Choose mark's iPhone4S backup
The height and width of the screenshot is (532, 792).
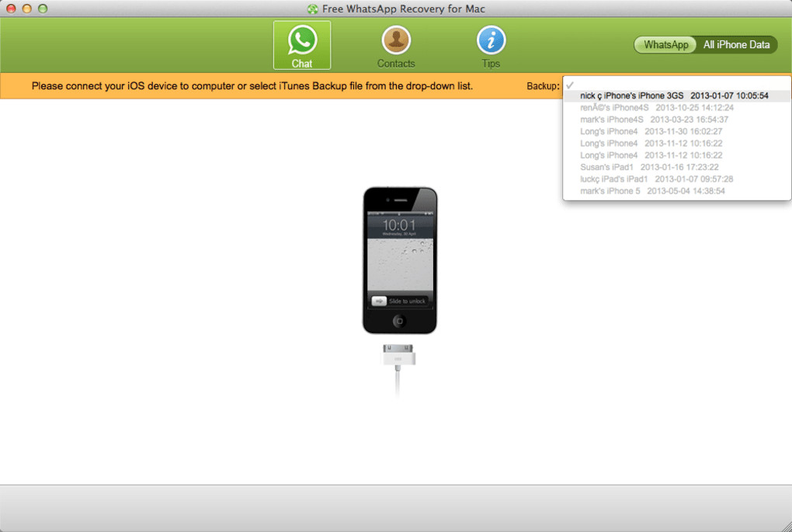677,120
